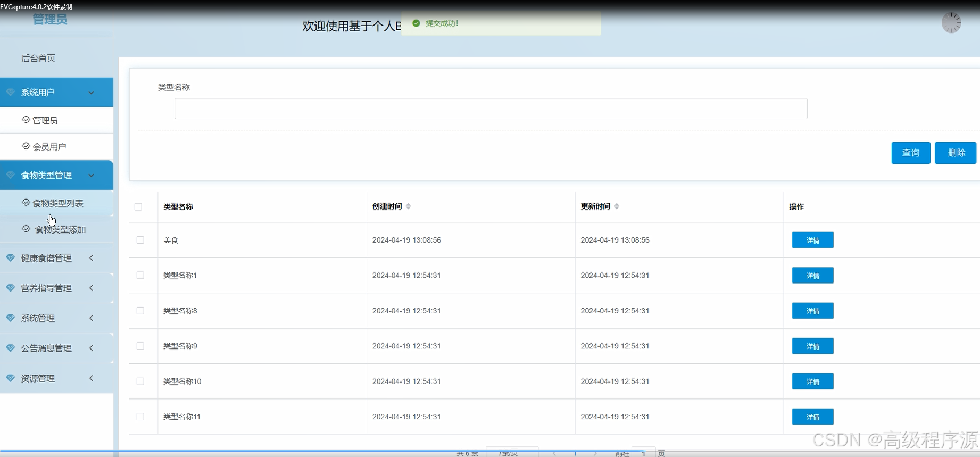Screen dimensions: 980x457
Task: Check the checkbox for row 类型名称11
Action: click(140, 417)
